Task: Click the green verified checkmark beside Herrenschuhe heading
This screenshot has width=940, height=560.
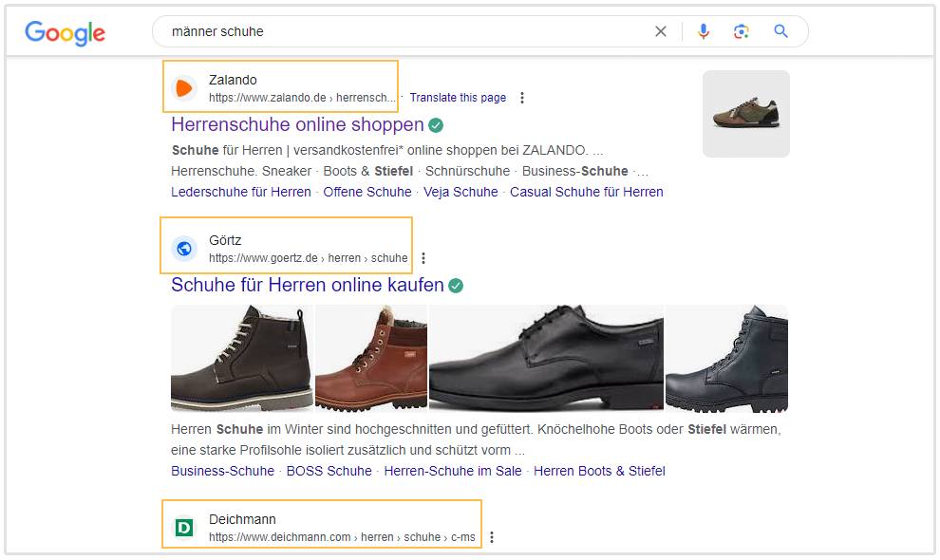Action: (435, 124)
